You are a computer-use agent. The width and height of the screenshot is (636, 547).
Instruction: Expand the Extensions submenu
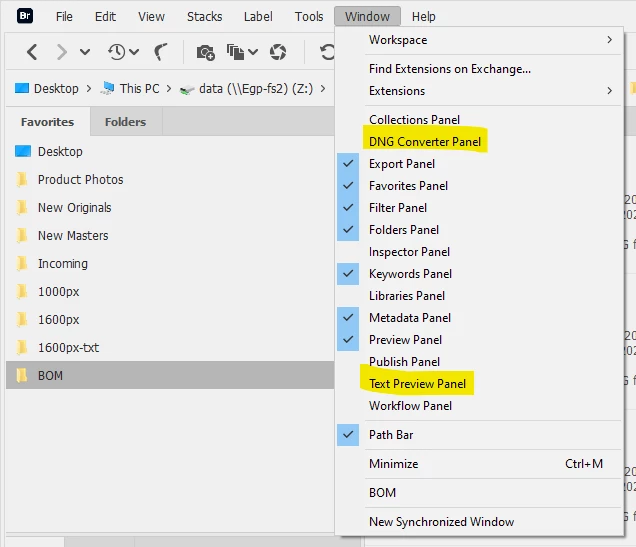point(479,91)
